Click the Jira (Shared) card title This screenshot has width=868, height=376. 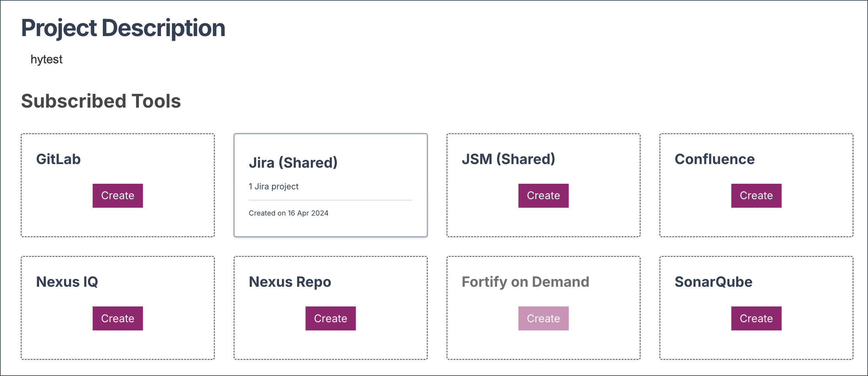tap(293, 163)
